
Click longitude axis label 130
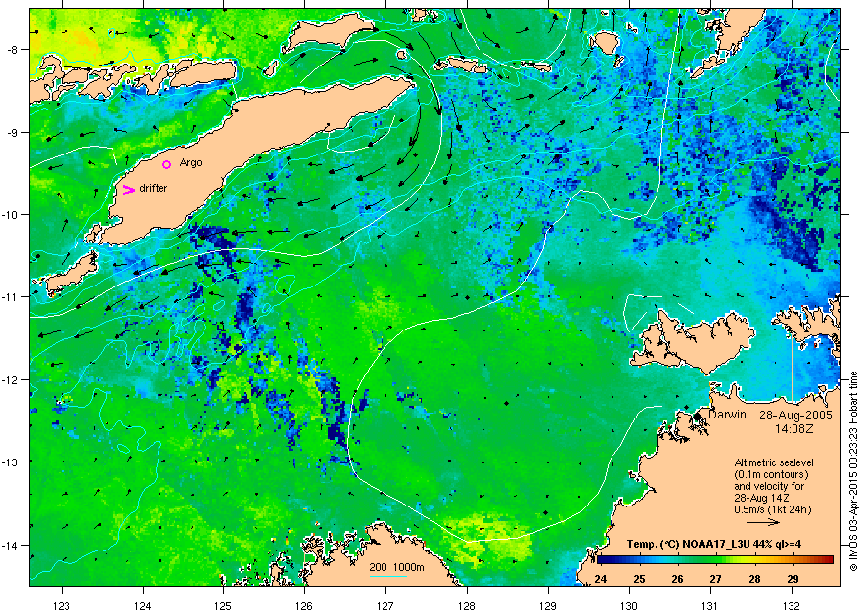[629, 606]
